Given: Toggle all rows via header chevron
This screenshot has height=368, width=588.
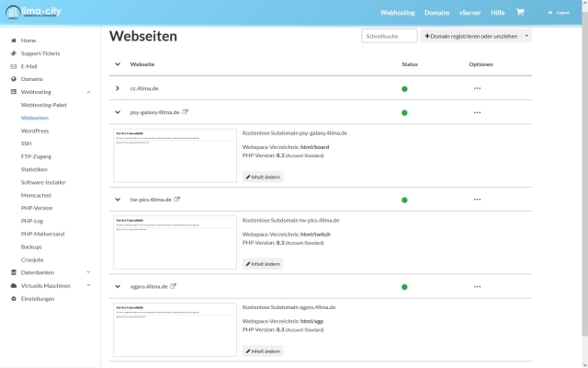Looking at the screenshot, I should [x=118, y=63].
